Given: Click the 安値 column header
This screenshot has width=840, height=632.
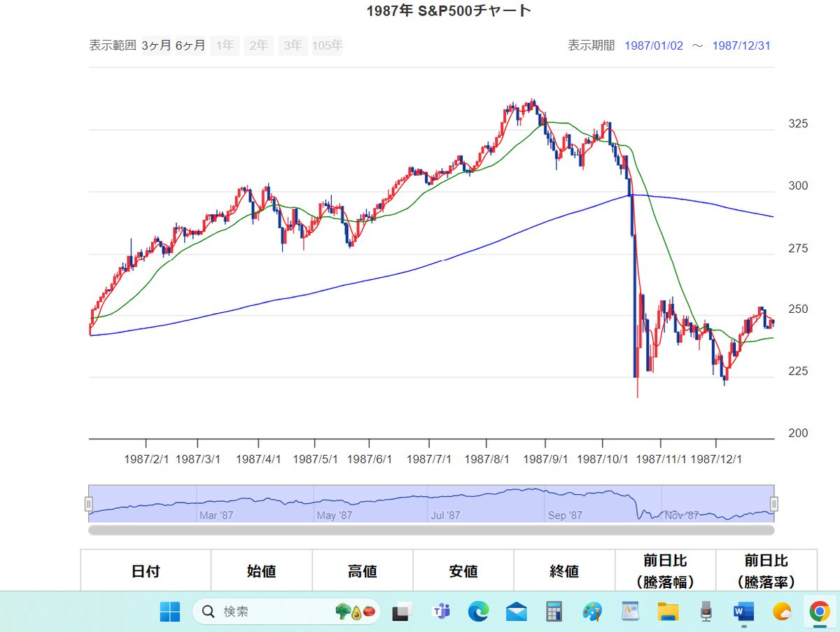Looking at the screenshot, I should point(463,571).
